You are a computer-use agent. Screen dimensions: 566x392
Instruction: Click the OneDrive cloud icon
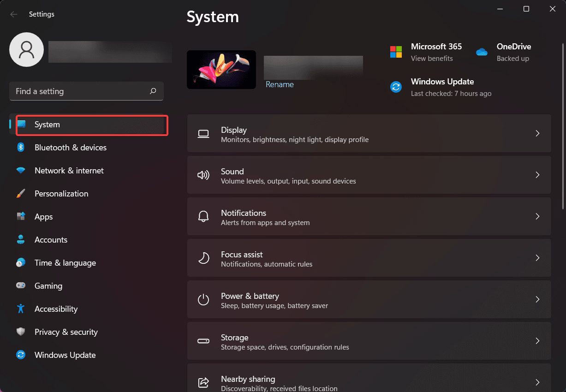482,52
